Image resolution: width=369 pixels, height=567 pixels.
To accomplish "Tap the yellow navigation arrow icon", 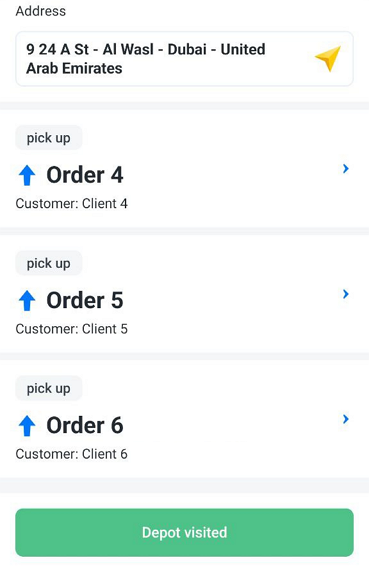I will pos(328,58).
